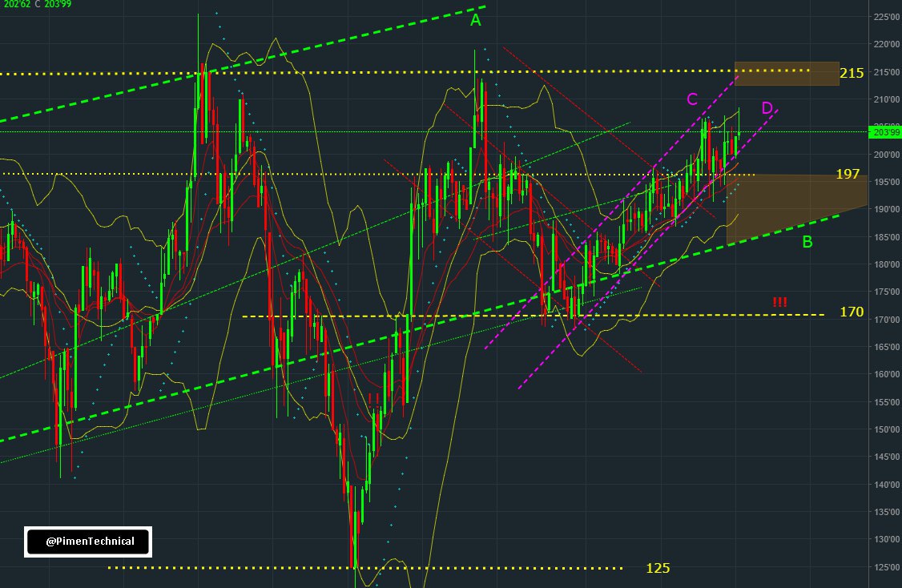Select the green letter A annotation
The width and height of the screenshot is (902, 588).
pyautogui.click(x=475, y=20)
